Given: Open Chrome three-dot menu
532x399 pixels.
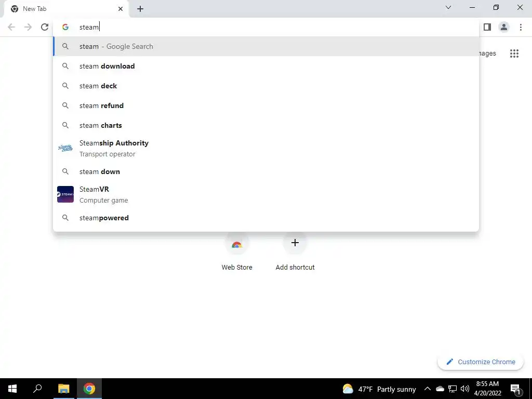Looking at the screenshot, I should tap(521, 27).
